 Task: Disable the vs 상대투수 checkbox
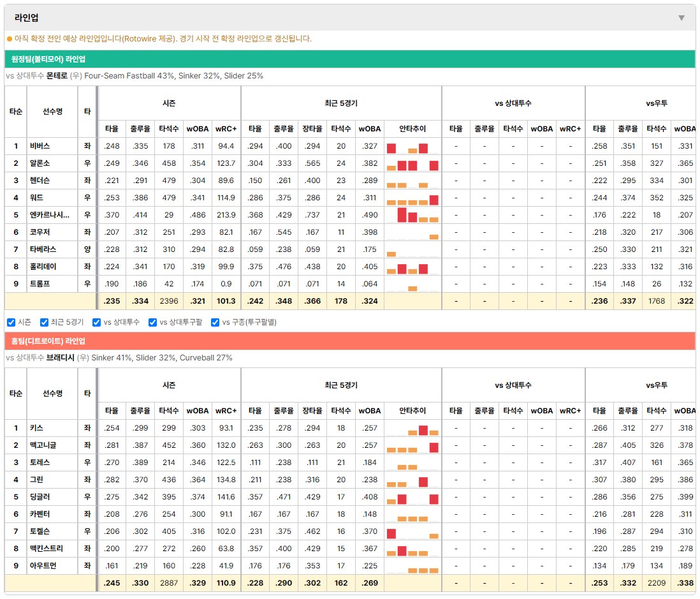[x=96, y=323]
